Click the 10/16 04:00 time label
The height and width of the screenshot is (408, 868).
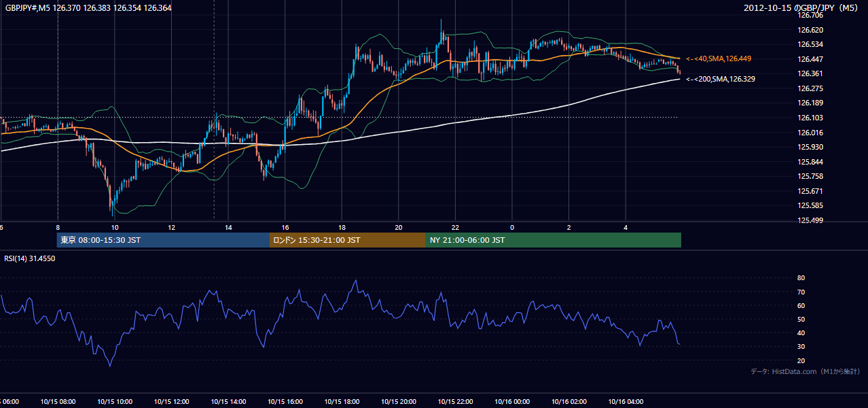626,402
